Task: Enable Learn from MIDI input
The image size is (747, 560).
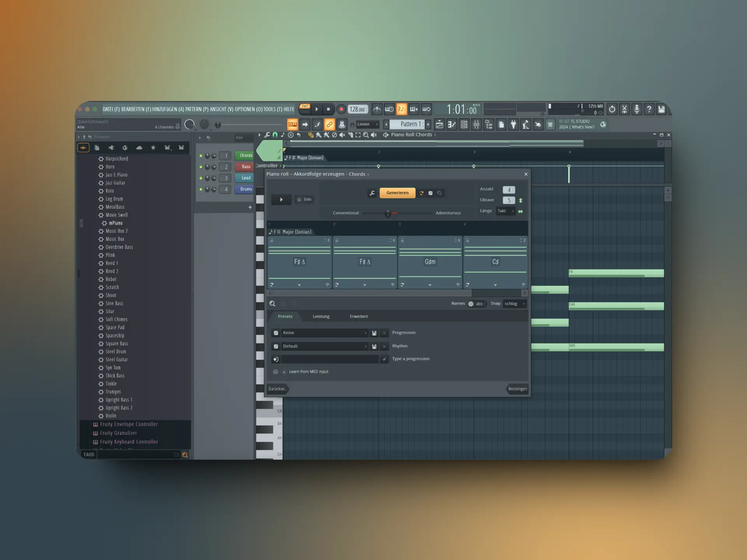Action: [x=284, y=372]
